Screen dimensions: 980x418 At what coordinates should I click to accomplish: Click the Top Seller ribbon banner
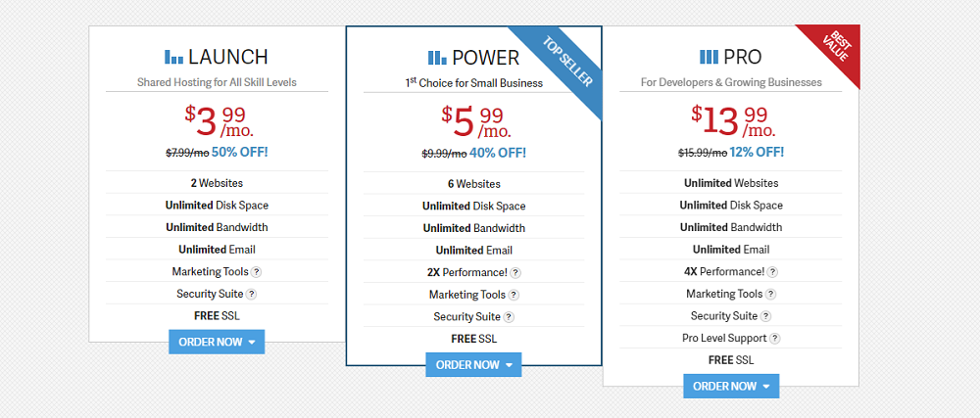(567, 61)
